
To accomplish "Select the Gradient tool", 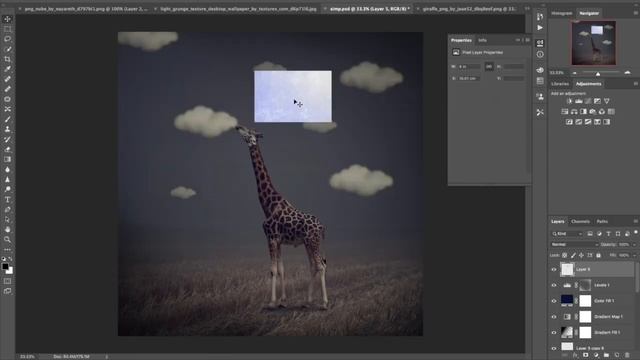I will 7,159.
